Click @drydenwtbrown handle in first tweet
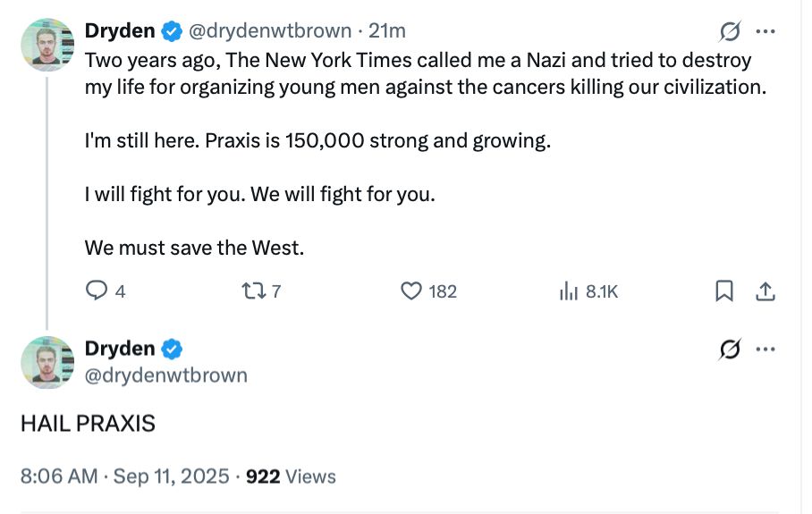 click(270, 31)
